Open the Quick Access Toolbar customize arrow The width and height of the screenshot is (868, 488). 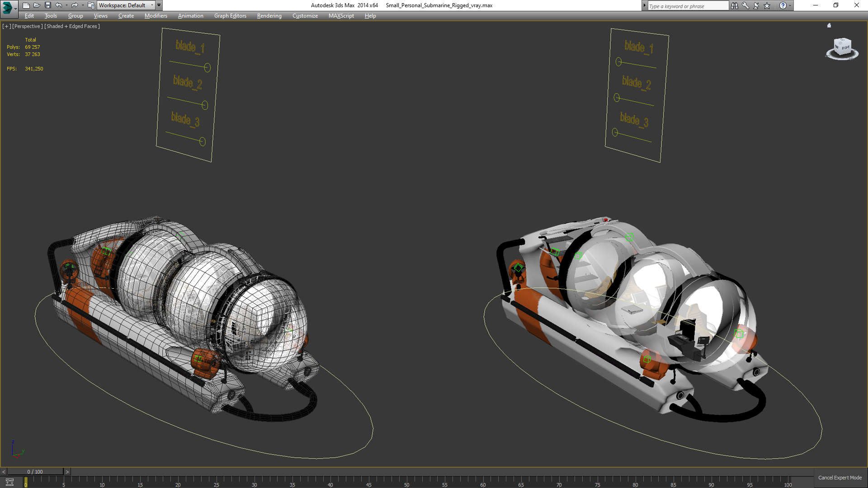tap(159, 5)
